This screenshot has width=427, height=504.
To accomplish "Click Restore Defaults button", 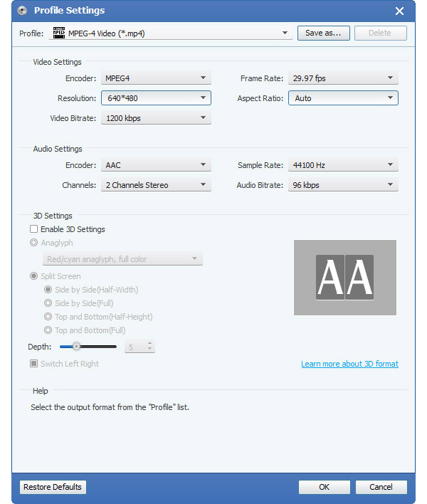I will 53,487.
